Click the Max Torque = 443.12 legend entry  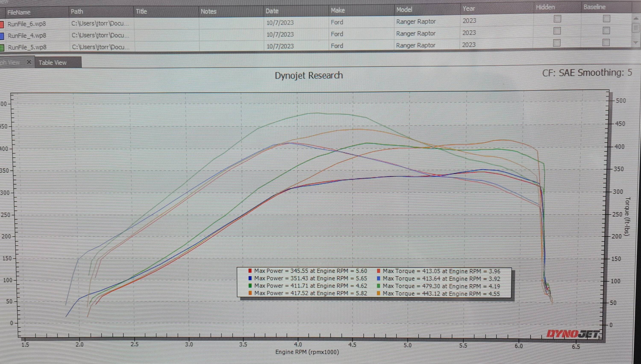tap(438, 294)
